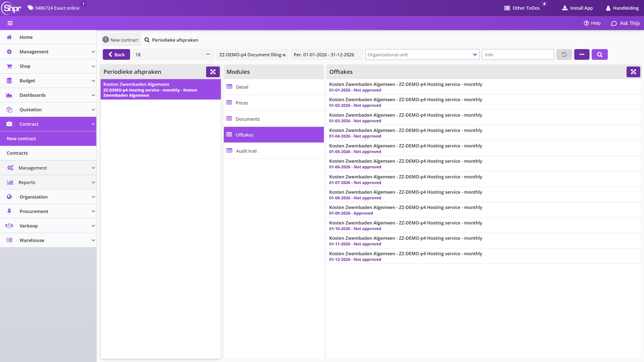Collapse the Contract sidebar menu
Viewport: 644px width, 362px height.
click(x=48, y=124)
